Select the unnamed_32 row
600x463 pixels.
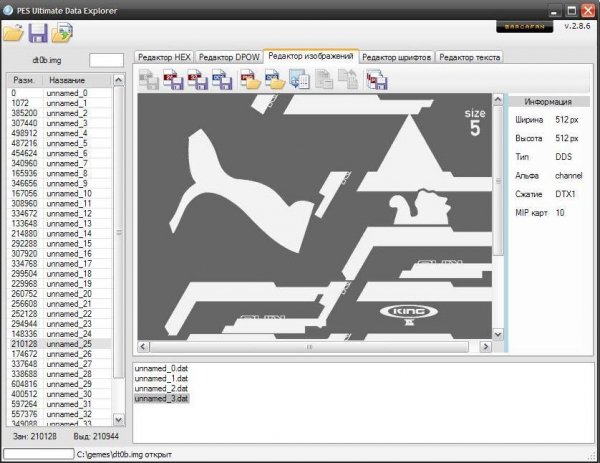pyautogui.click(x=60, y=414)
